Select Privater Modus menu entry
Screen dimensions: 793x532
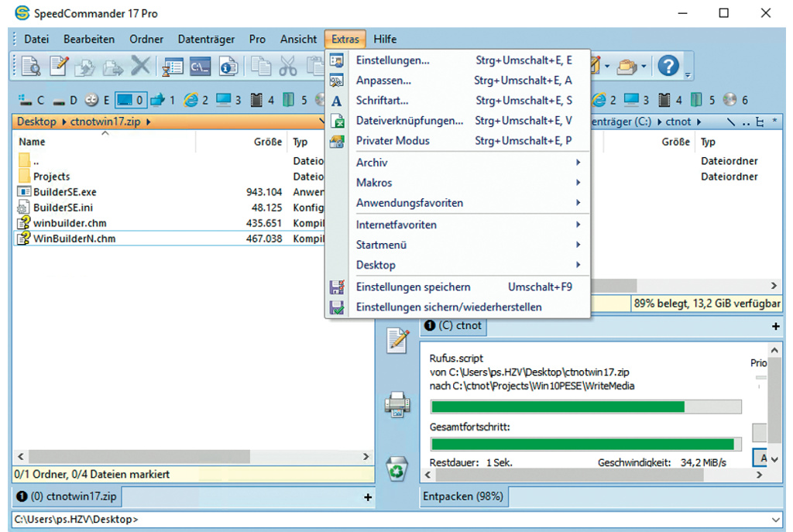[392, 140]
